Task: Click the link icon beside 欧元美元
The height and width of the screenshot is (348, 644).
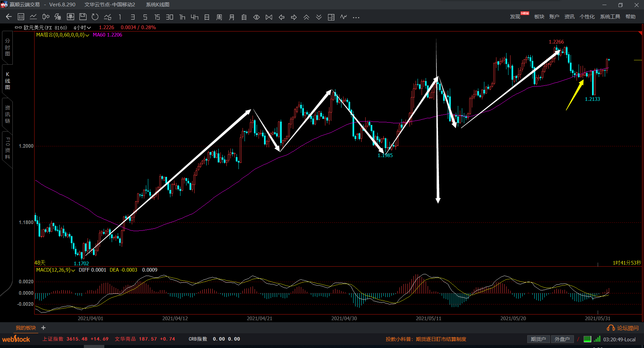Action: (18, 27)
